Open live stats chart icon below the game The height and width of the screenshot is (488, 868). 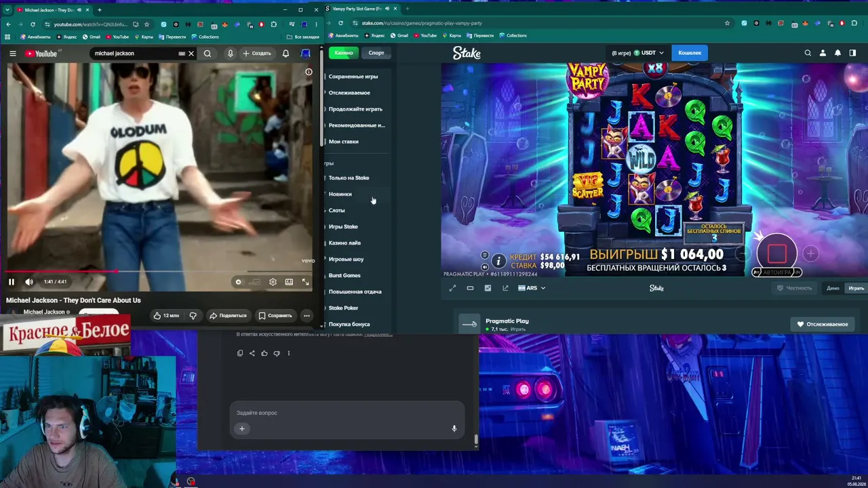[488, 288]
